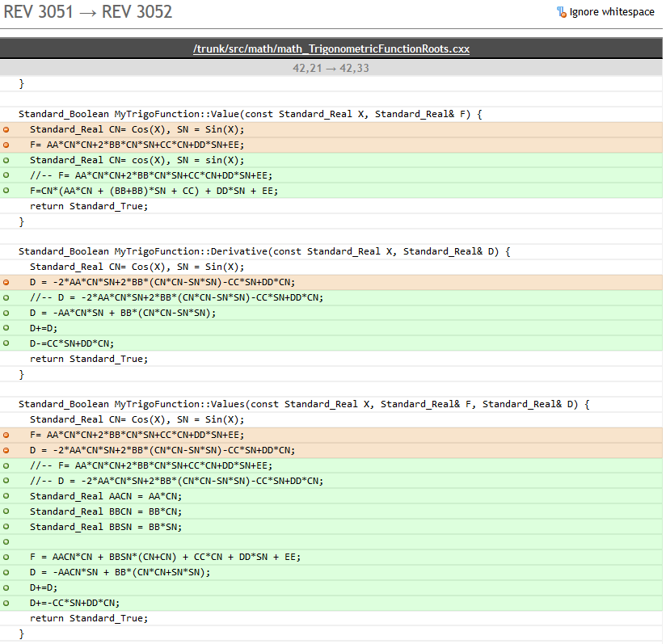
Task: Click the MyTrigoFunction::Derivative function signature line
Action: tap(264, 251)
